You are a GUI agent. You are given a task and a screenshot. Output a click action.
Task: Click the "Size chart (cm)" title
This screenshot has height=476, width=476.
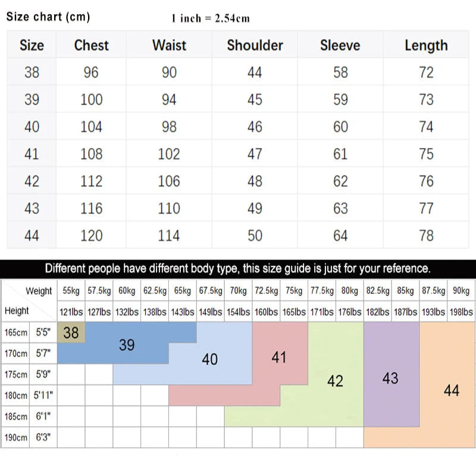(48, 17)
